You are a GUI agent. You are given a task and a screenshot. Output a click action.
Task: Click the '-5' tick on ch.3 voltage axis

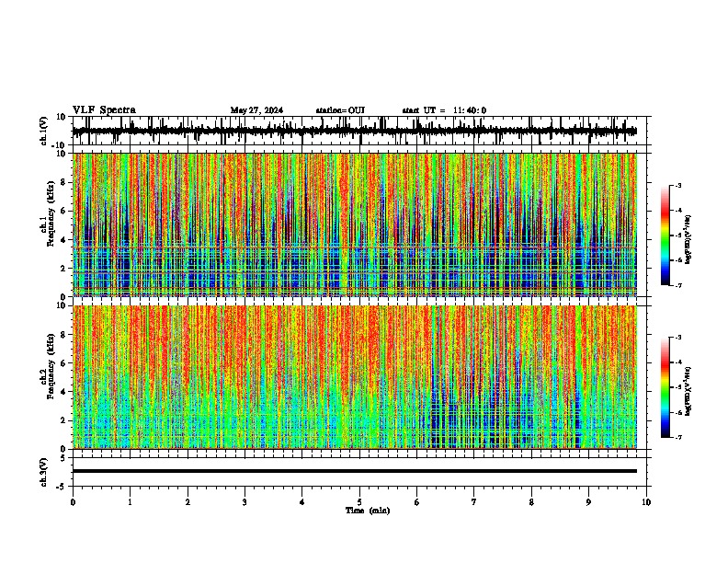(62, 487)
